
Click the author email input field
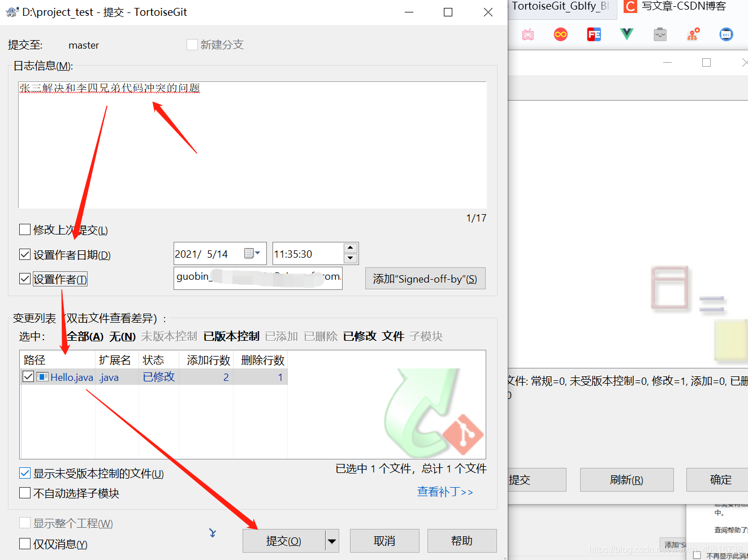tap(257, 278)
